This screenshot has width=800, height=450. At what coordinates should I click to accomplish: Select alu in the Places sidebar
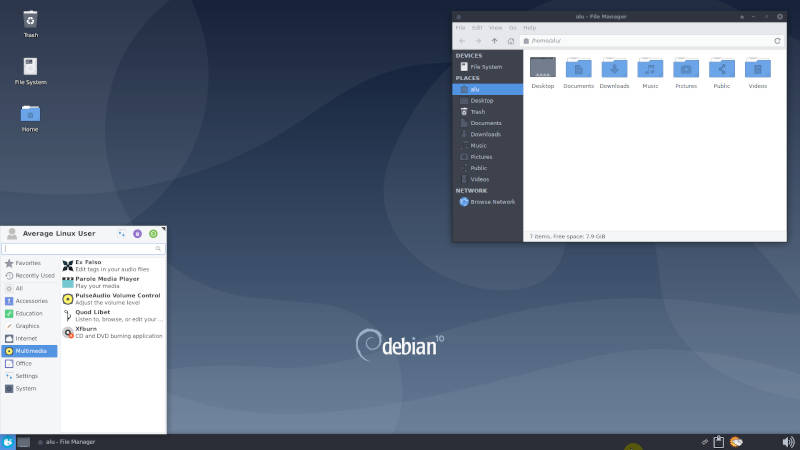pos(487,89)
